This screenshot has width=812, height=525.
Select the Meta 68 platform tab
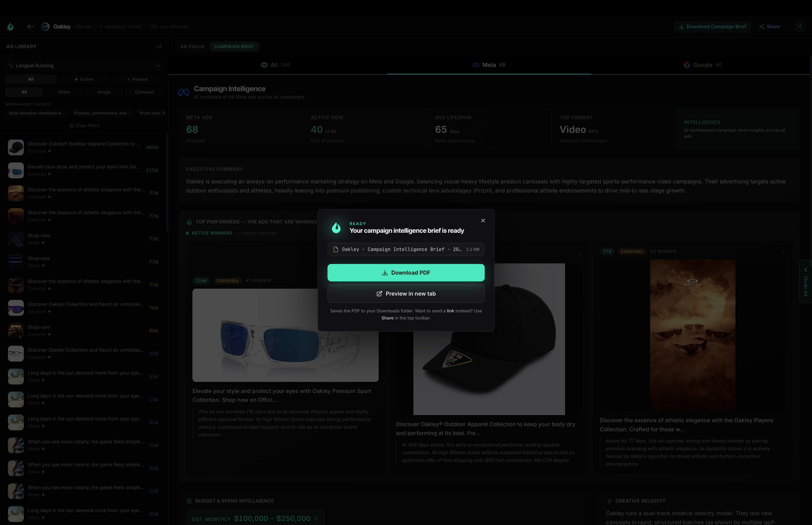[489, 65]
